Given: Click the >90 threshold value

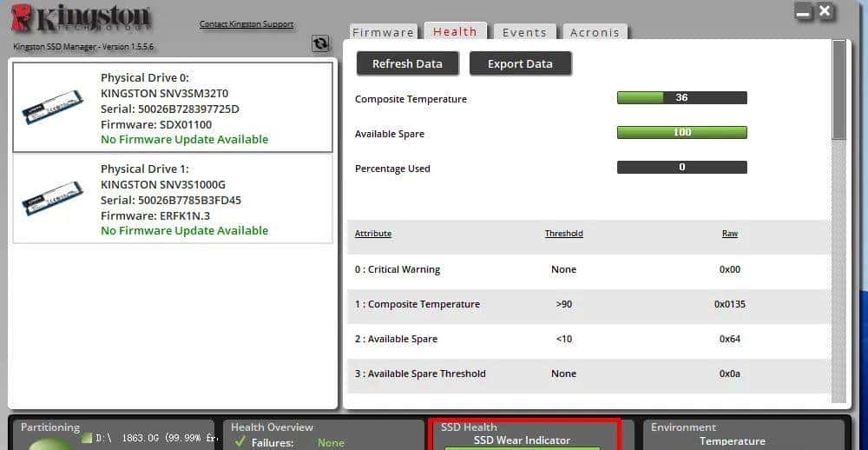Looking at the screenshot, I should (563, 304).
